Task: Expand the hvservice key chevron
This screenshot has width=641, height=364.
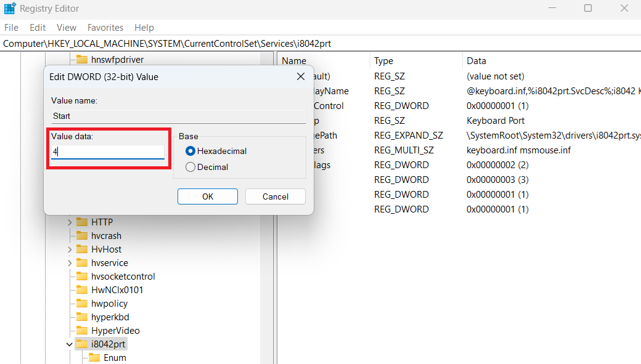Action: 70,262
